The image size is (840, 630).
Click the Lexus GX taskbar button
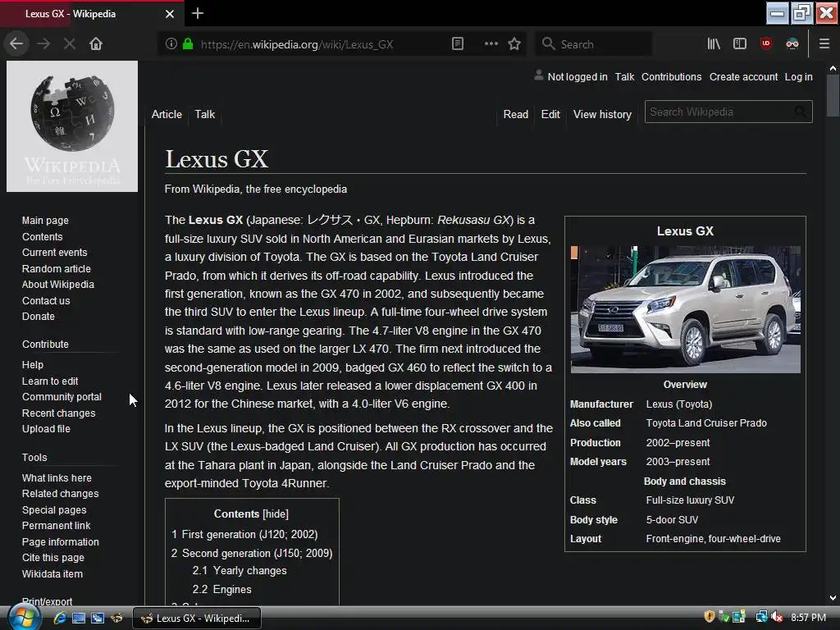[197, 618]
